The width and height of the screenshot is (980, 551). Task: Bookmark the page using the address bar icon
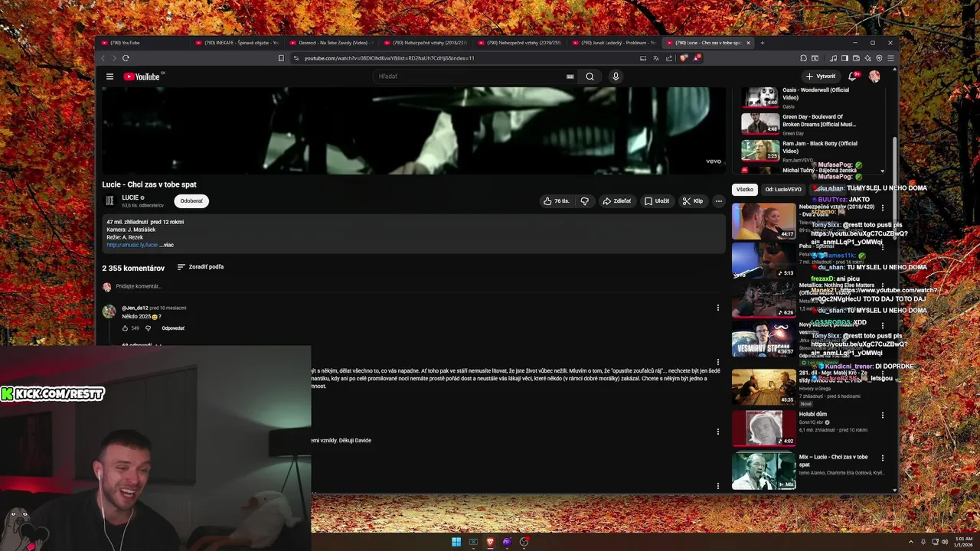pyautogui.click(x=281, y=58)
